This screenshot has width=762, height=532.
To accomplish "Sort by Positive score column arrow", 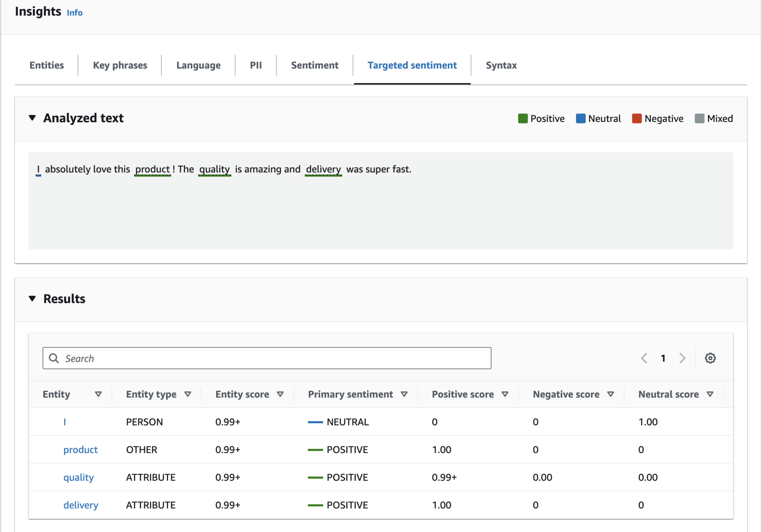I will (505, 394).
